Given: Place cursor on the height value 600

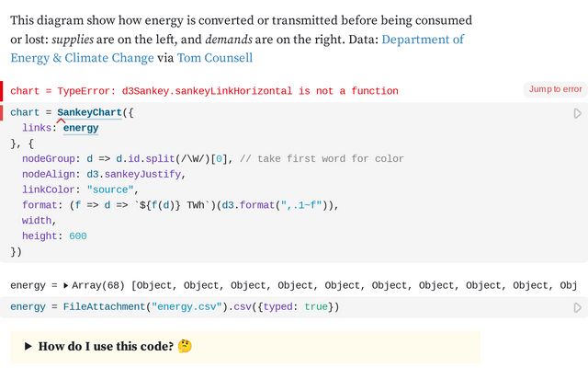Looking at the screenshot, I should tap(77, 236).
